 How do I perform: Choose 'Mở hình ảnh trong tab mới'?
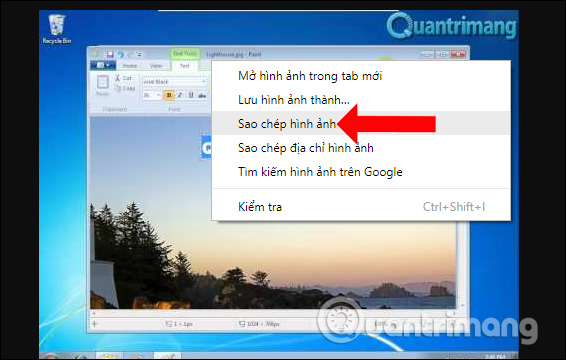tap(361, 76)
